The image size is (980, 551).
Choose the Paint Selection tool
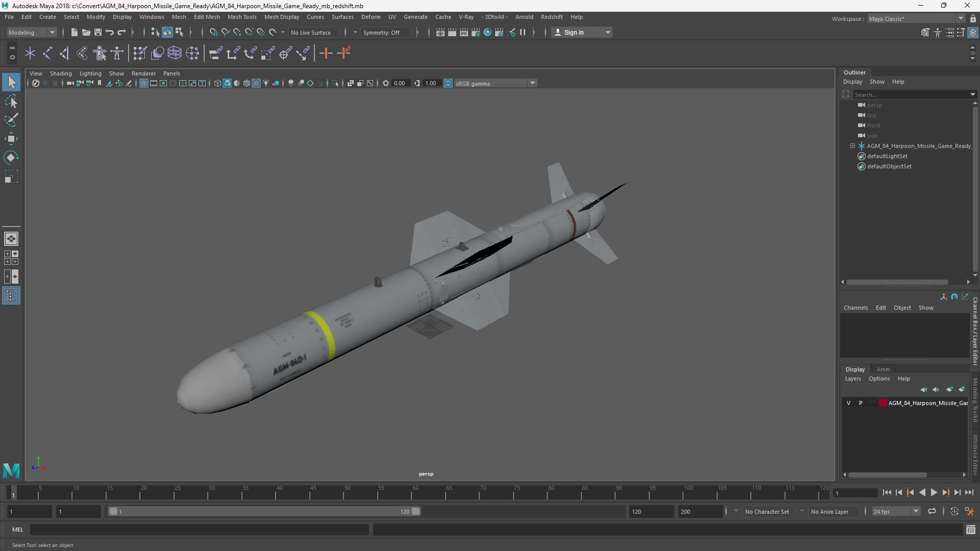(x=11, y=120)
